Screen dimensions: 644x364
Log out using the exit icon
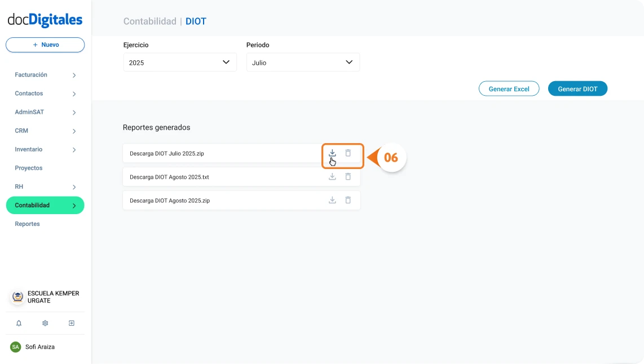(x=71, y=323)
